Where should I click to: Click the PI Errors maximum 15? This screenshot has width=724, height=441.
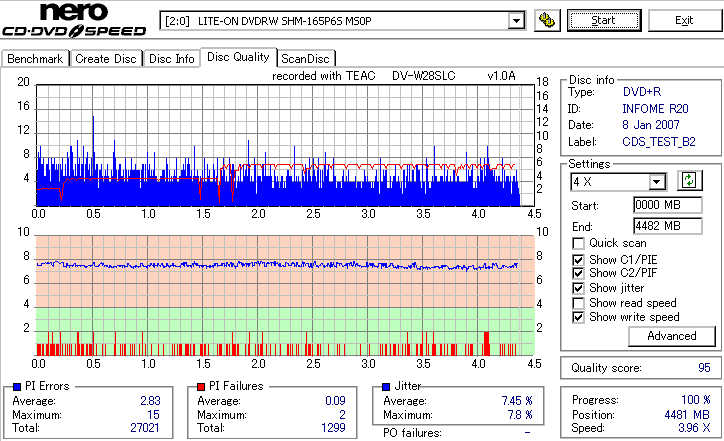[x=153, y=415]
